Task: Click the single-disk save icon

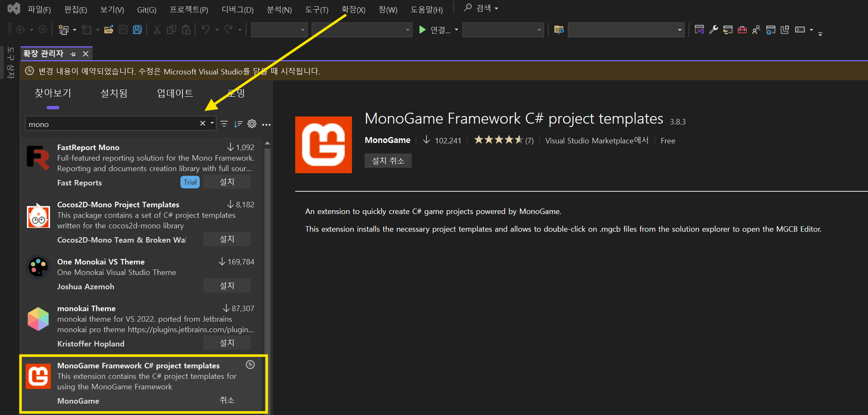Action: (123, 29)
